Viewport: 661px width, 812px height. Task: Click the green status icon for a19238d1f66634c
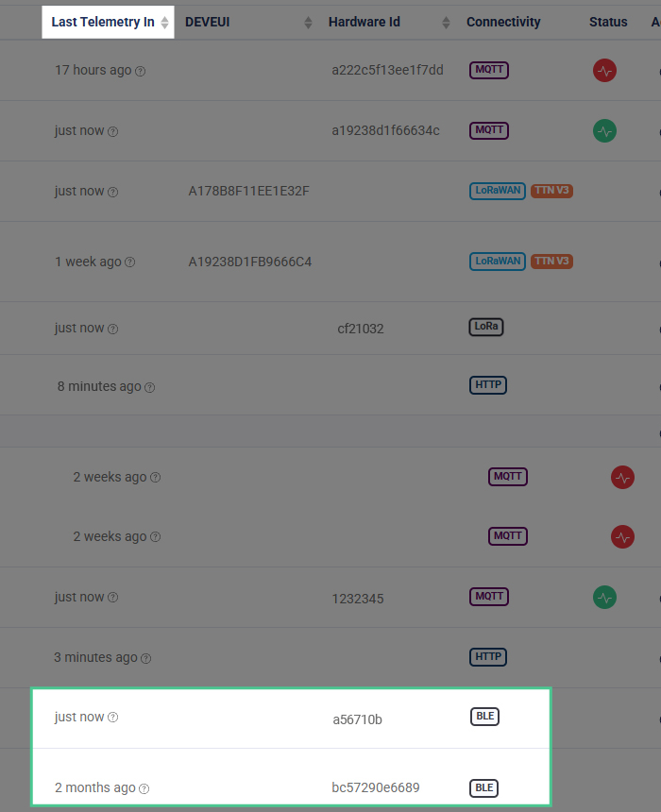[x=604, y=131]
